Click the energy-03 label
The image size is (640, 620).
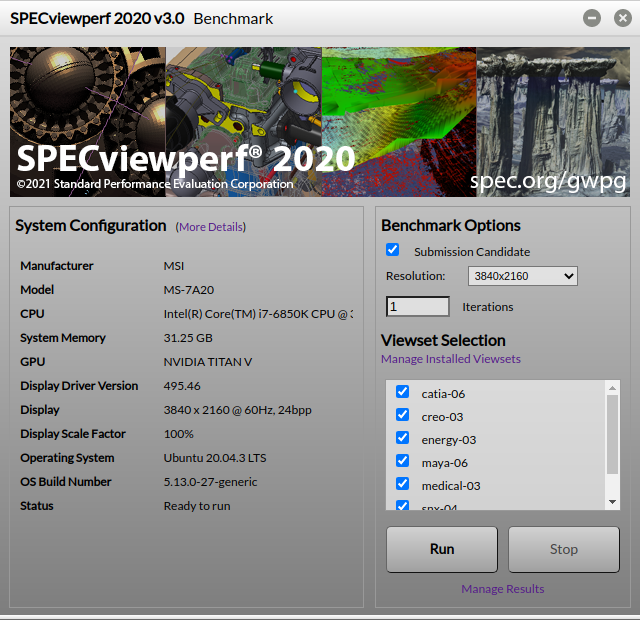(x=449, y=440)
